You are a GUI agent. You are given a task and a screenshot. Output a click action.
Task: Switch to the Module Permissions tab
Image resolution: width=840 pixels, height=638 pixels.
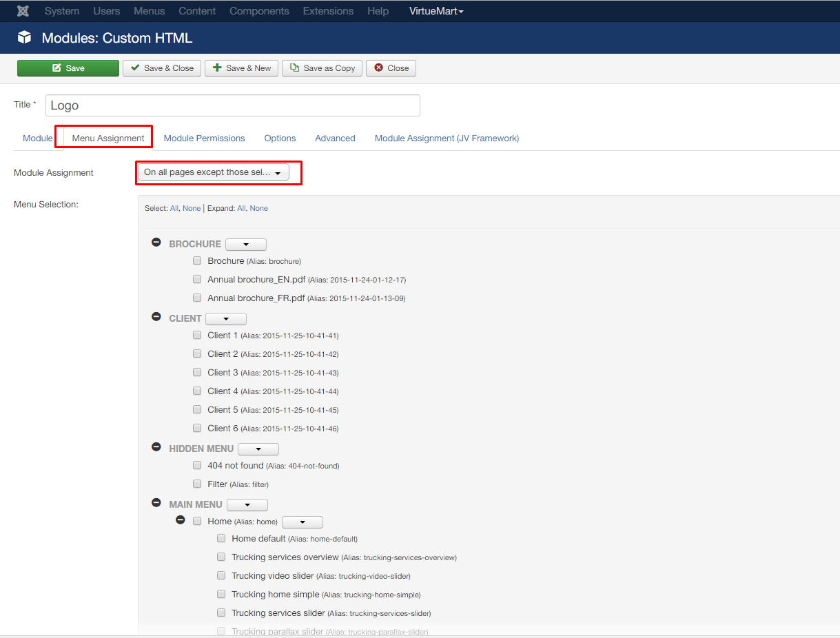coord(204,138)
